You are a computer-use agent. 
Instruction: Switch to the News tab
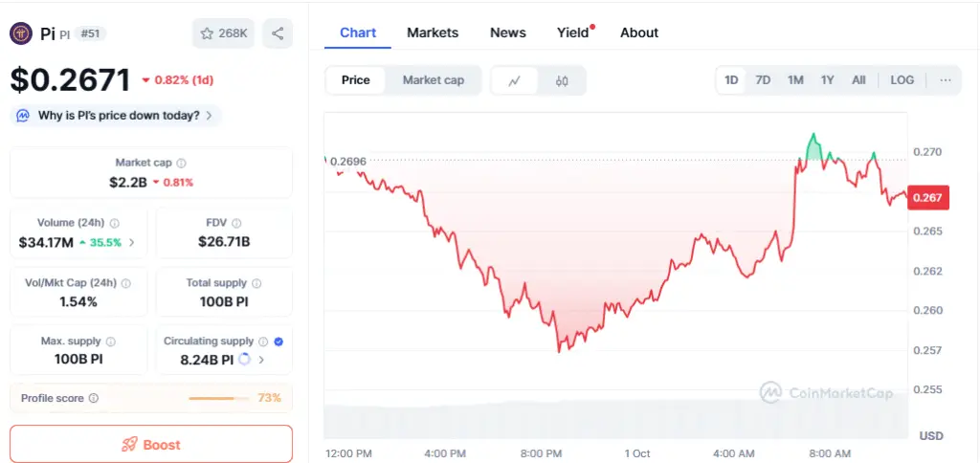click(508, 33)
